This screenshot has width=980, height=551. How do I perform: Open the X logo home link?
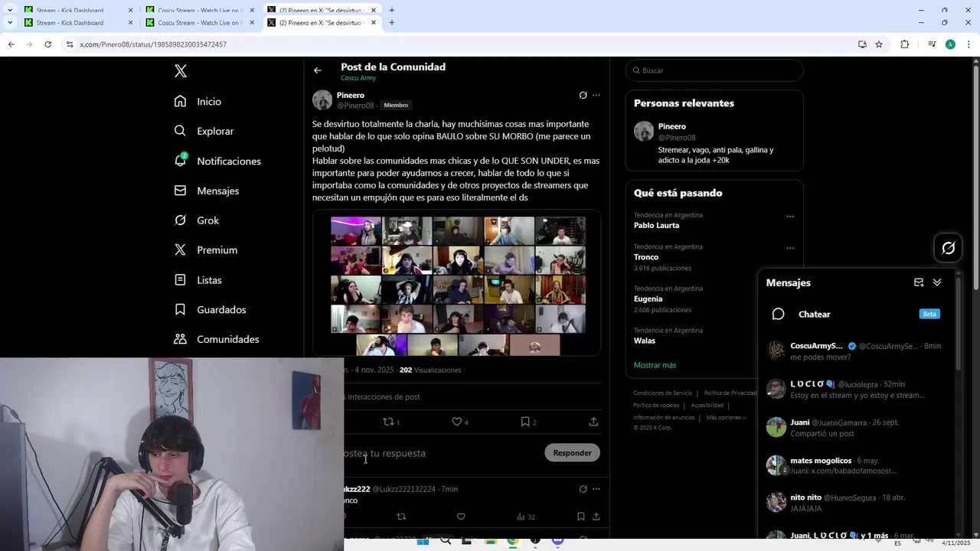tap(181, 71)
